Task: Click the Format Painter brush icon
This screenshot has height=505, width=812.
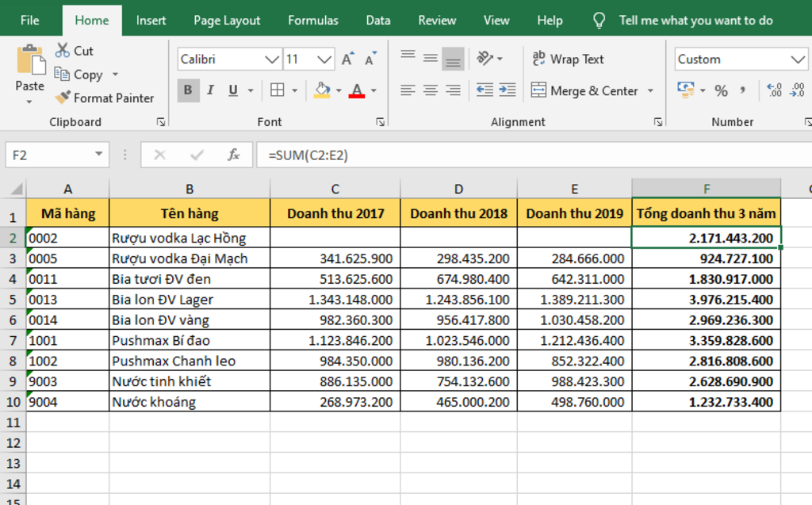Action: click(63, 98)
